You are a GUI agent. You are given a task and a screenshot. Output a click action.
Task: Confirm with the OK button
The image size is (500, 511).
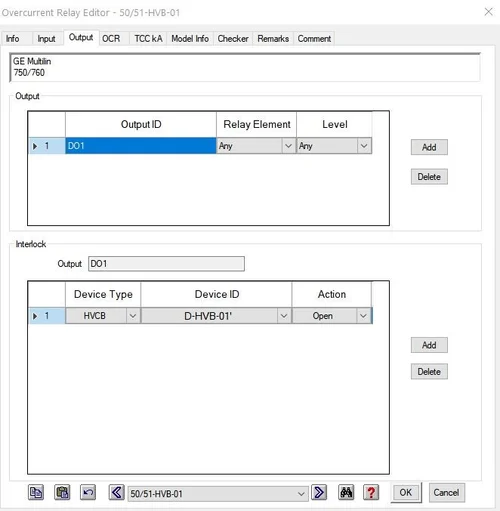pyautogui.click(x=406, y=492)
